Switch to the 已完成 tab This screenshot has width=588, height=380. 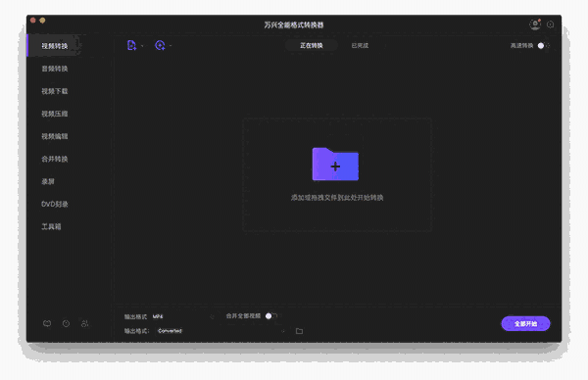pyautogui.click(x=360, y=45)
